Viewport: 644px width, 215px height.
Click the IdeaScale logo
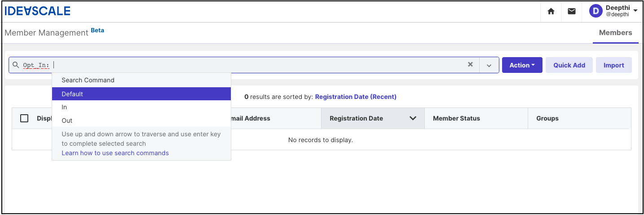pos(38,11)
